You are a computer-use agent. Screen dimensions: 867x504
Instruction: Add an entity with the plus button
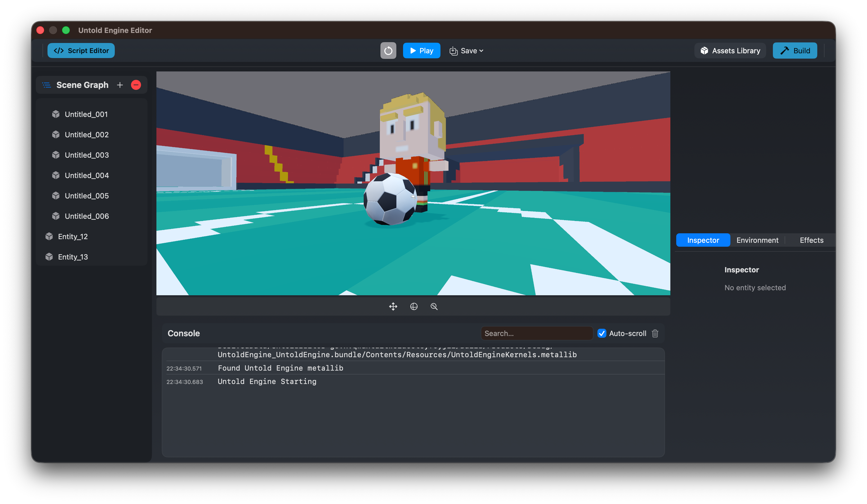120,85
